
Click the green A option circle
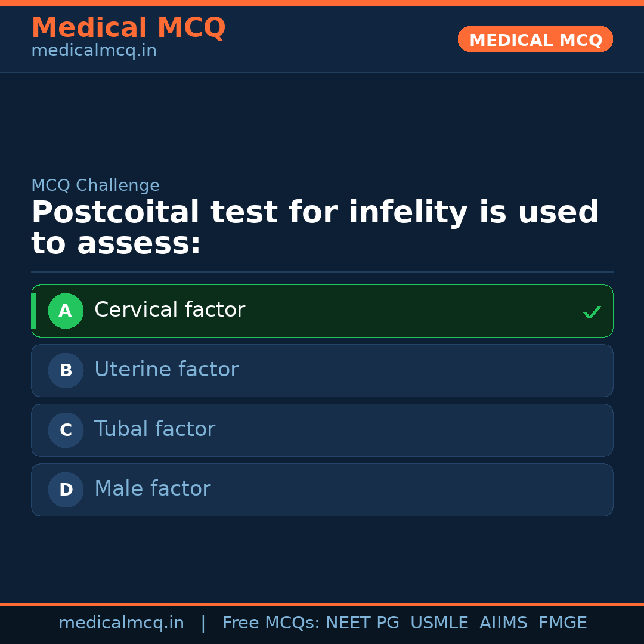click(x=66, y=311)
